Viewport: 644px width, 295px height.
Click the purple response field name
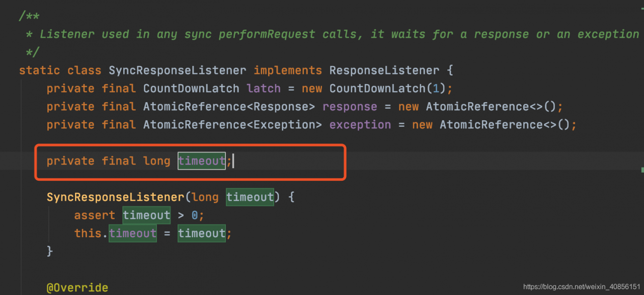point(350,107)
